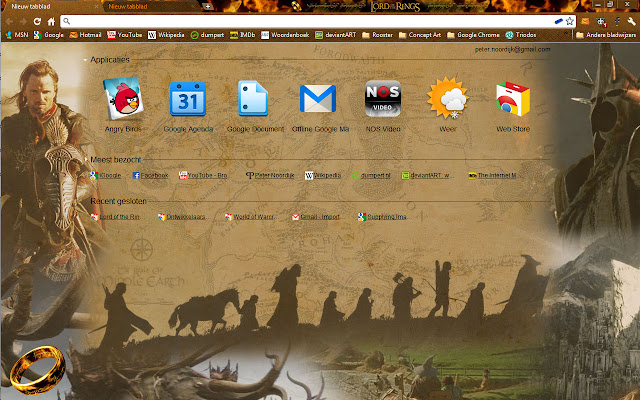Screen dimensions: 640x400
Task: Open the MSN bookmark
Action: pos(17,35)
